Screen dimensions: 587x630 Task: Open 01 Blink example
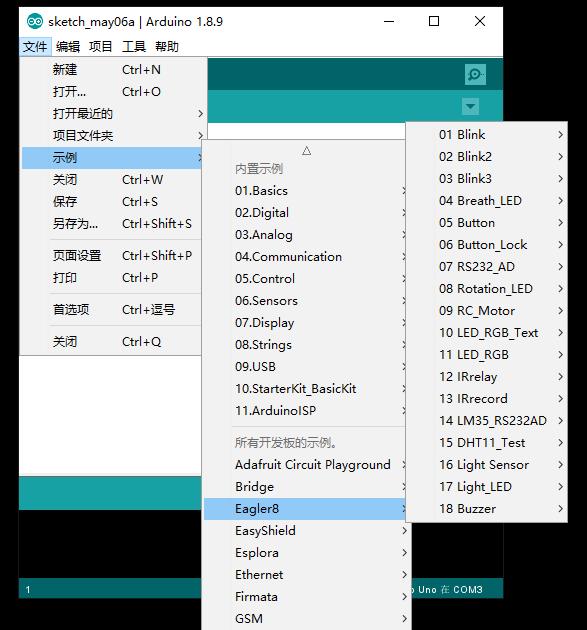pos(487,135)
